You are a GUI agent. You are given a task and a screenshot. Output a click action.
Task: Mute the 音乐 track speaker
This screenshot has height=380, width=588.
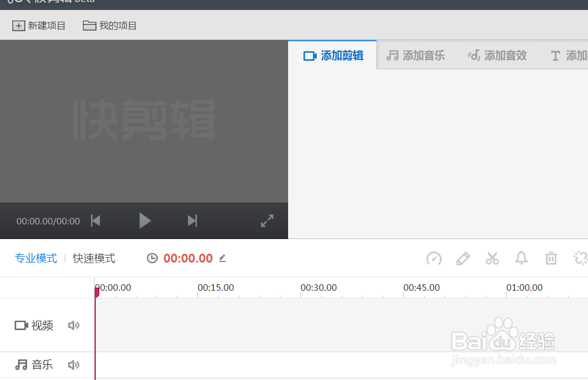73,364
